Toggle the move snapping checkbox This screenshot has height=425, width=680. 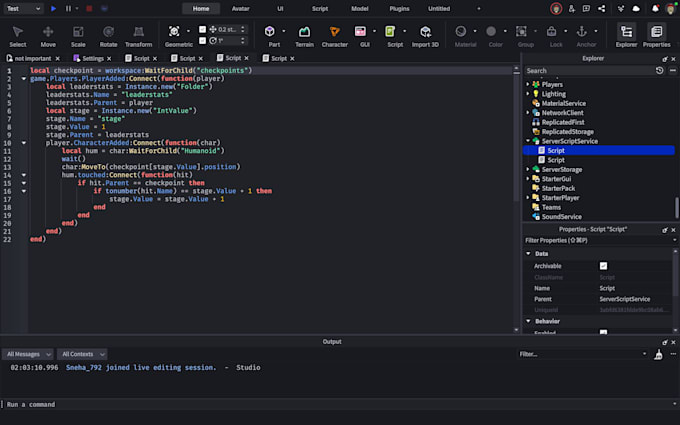click(x=202, y=29)
